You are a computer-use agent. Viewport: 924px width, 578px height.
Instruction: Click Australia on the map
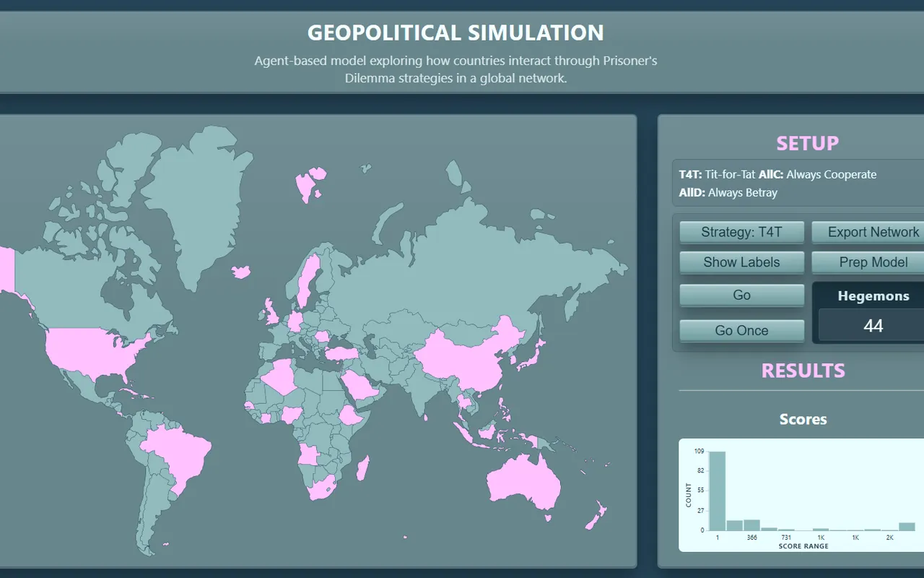[523, 480]
